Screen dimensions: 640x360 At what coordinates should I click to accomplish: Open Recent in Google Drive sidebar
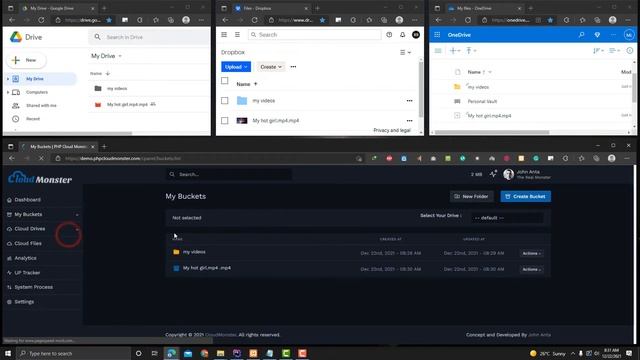pyautogui.click(x=33, y=119)
